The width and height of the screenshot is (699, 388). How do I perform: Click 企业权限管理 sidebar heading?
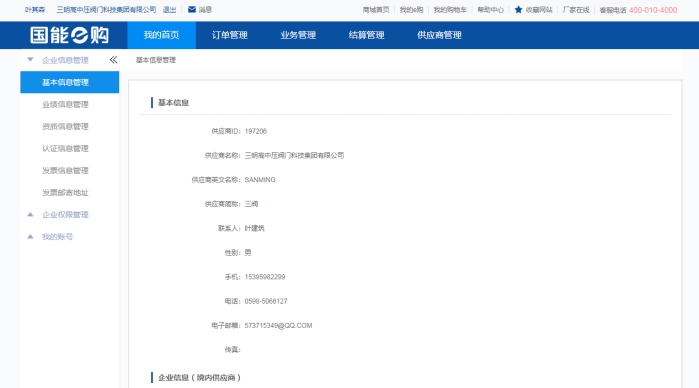tap(65, 215)
